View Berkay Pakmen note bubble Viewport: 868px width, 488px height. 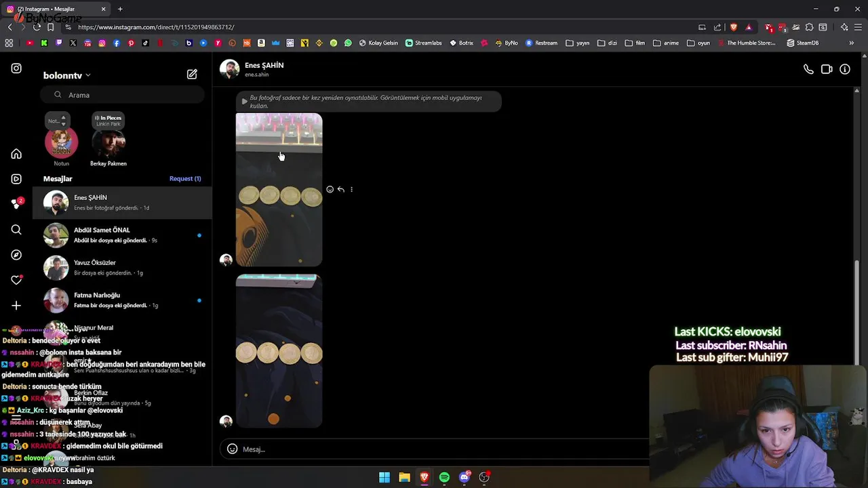pos(108,121)
